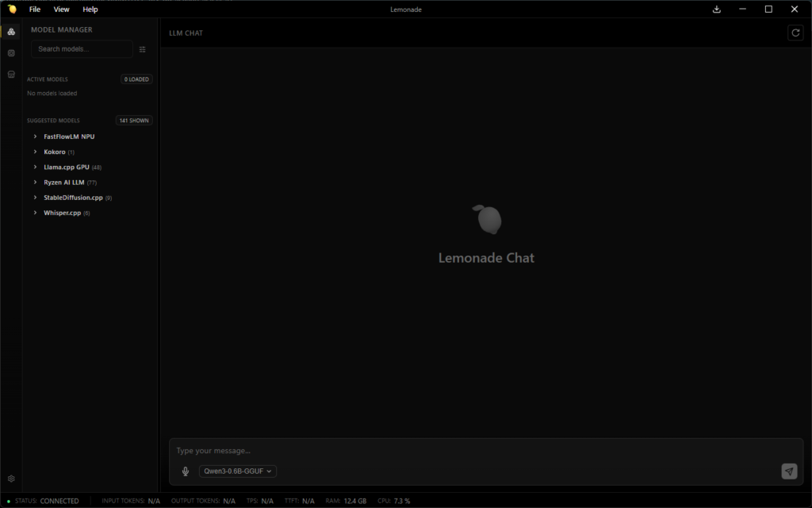The height and width of the screenshot is (508, 812).
Task: Open the Model Manager sidebar icon
Action: [x=11, y=32]
